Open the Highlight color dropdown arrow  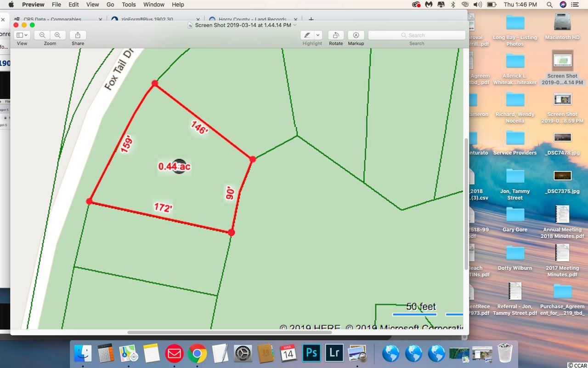[x=318, y=35]
